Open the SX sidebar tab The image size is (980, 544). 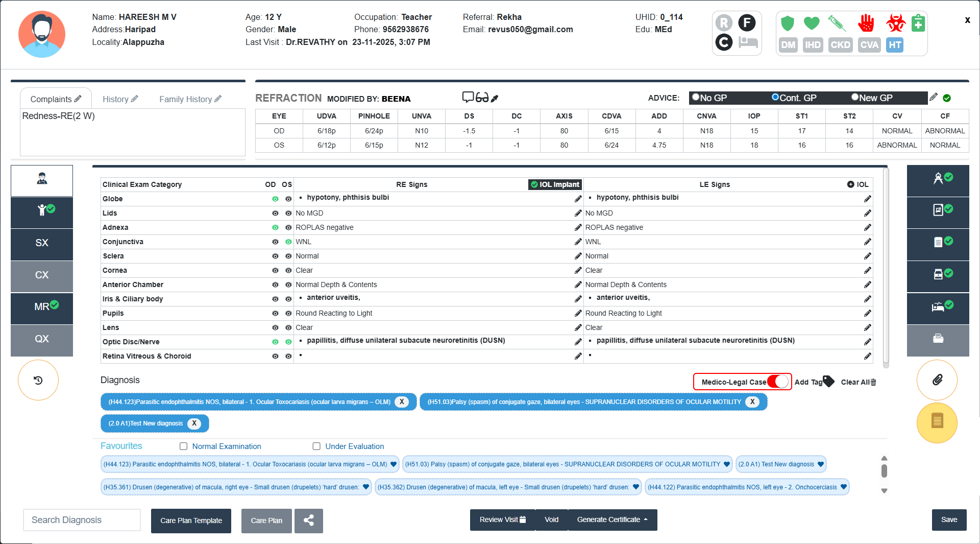pos(42,243)
